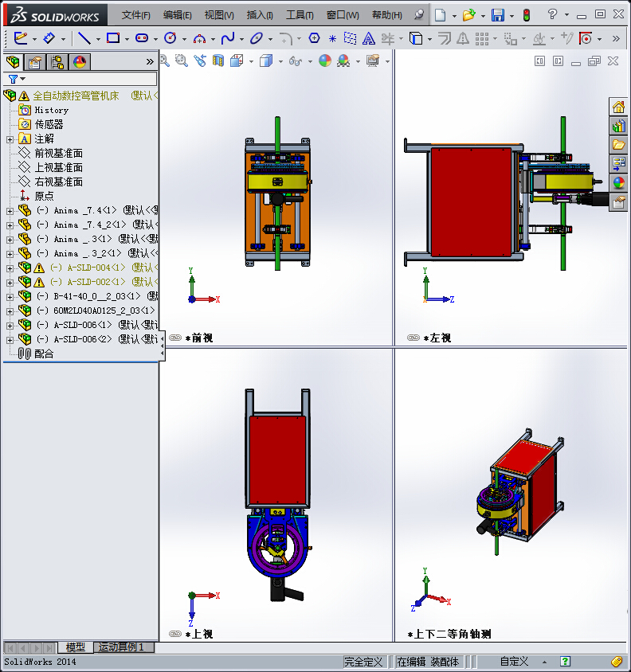
Task: Expand B-41-40_0__2_03<1> tree node
Action: pyautogui.click(x=10, y=296)
